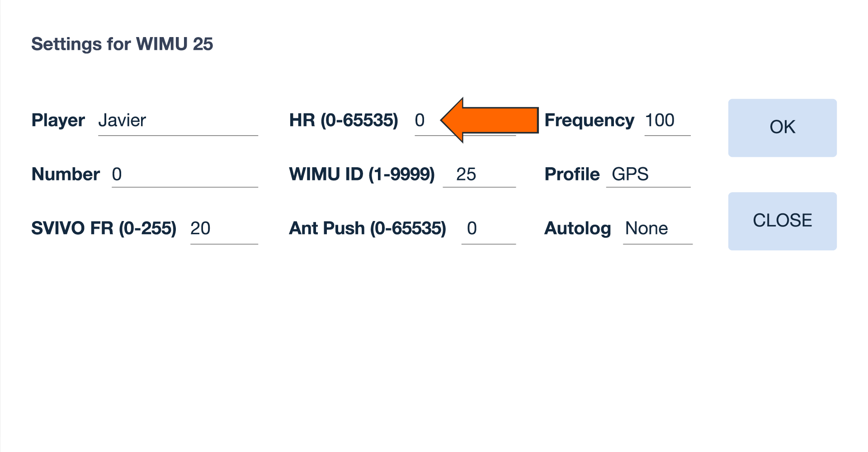Click the Settings for WIMU 25 title
Viewport: 868px width, 452px height.
click(x=123, y=43)
